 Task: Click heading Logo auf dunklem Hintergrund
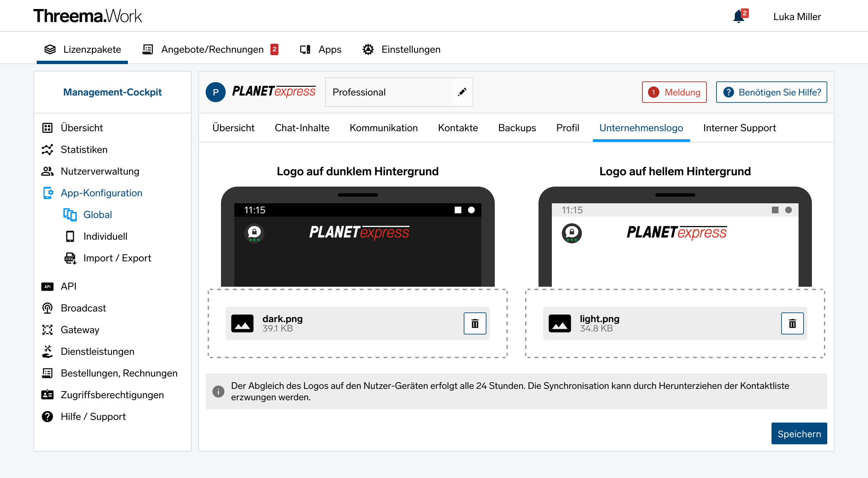point(358,172)
